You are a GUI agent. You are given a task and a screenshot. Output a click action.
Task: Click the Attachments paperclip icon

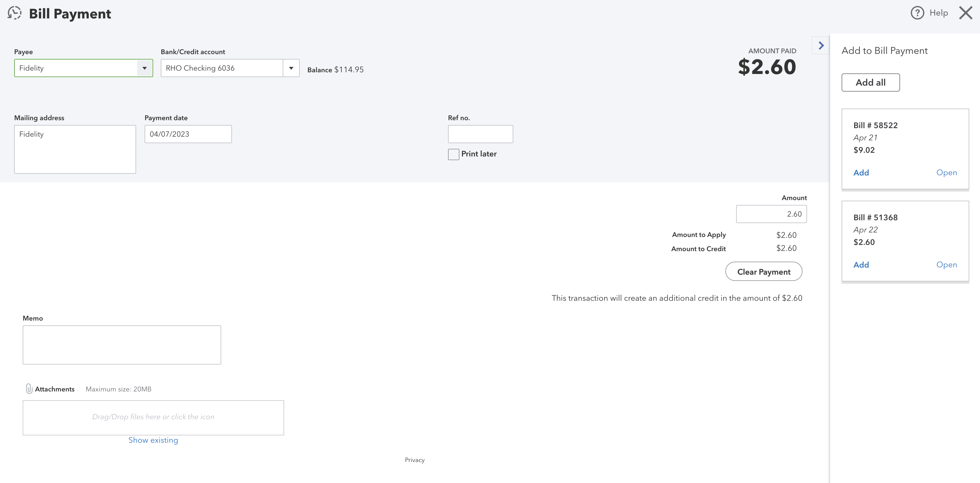pos(29,389)
